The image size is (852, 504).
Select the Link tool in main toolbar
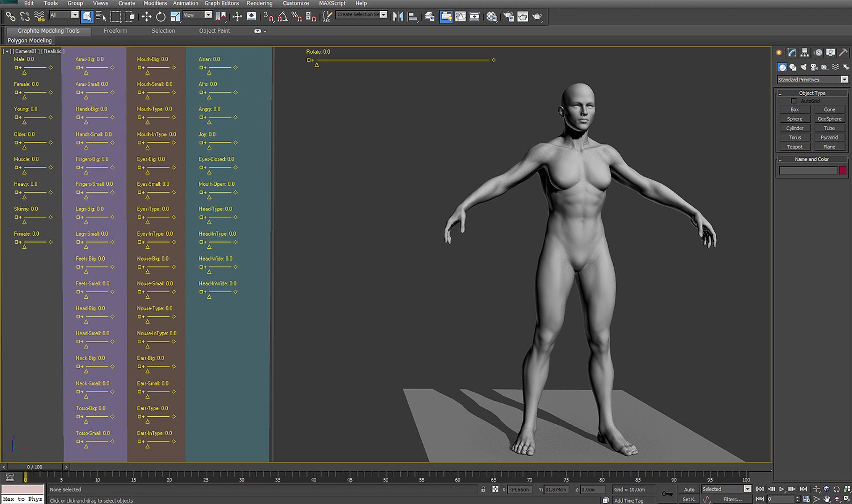[x=10, y=17]
